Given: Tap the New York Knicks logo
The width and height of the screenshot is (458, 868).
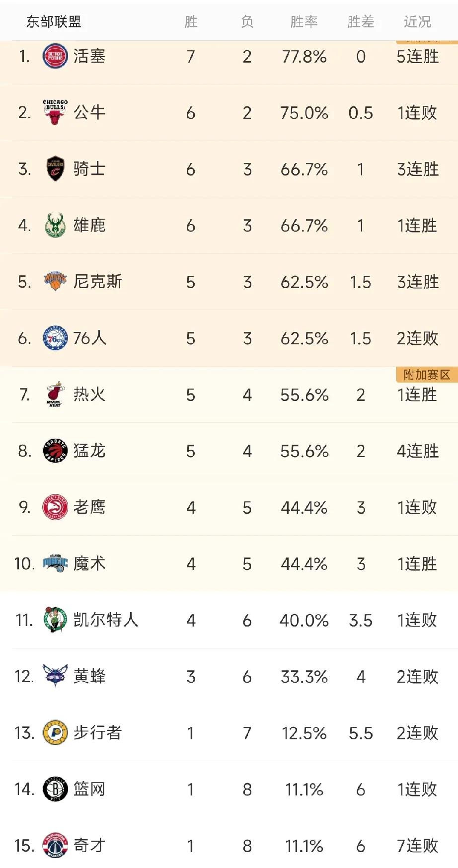Looking at the screenshot, I should point(55,282).
